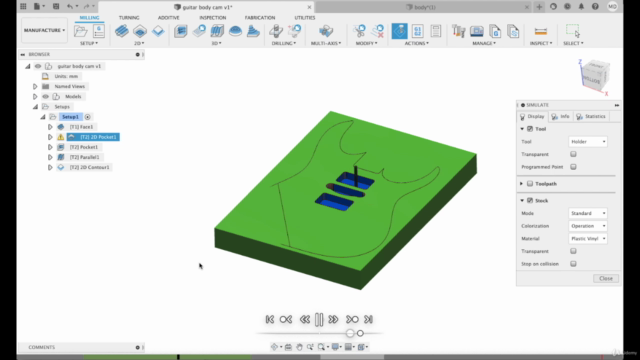Viewport: 640px width, 360px height.
Task: Click the Setup Sheet icon
Action: click(436, 31)
